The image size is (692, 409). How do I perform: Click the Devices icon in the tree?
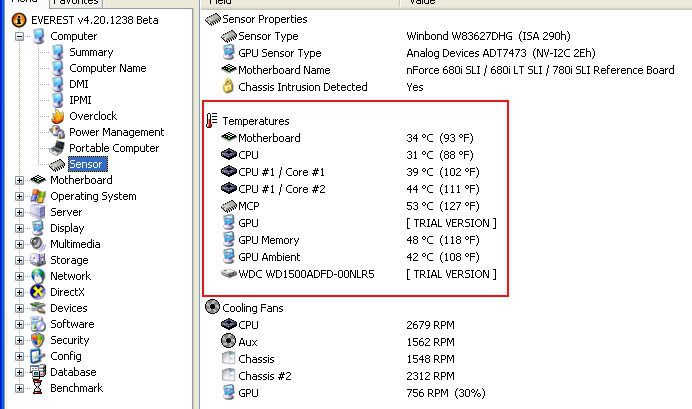point(38,308)
